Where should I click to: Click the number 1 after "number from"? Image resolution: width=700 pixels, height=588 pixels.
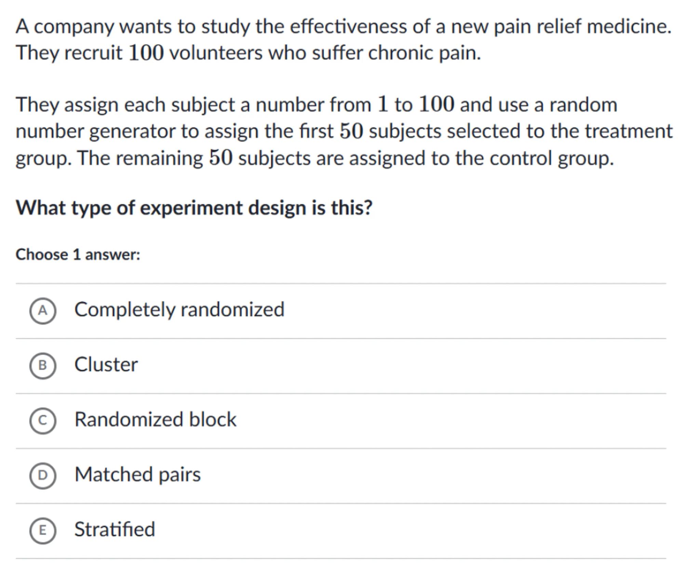click(x=383, y=104)
